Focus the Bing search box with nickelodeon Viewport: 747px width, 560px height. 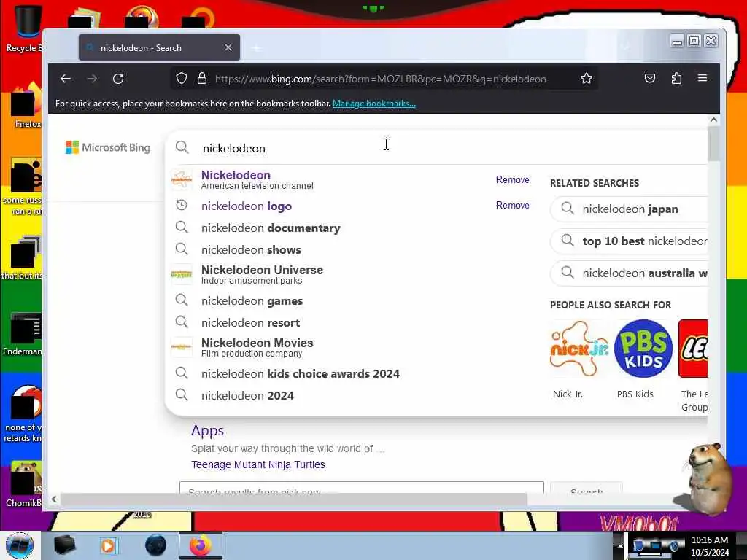pyautogui.click(x=436, y=148)
